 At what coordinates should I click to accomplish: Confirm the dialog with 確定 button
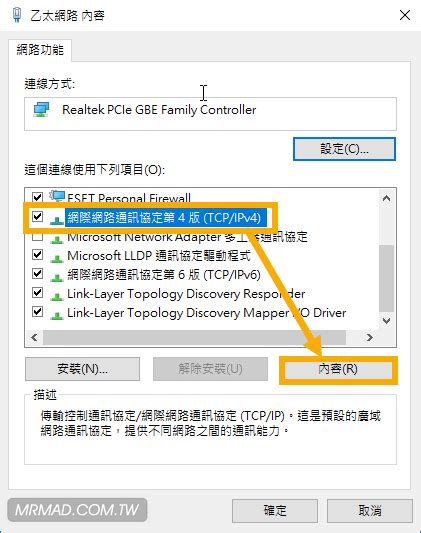pos(275,511)
